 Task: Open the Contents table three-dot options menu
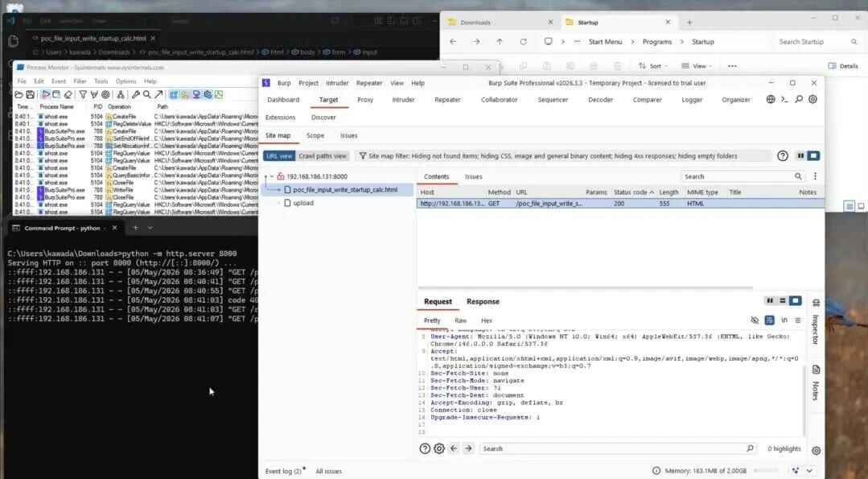tap(815, 176)
